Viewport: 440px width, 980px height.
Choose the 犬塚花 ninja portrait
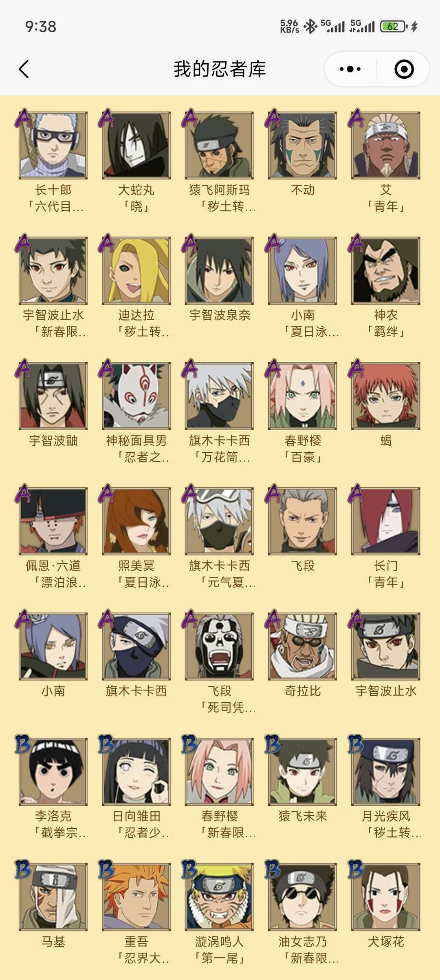(x=386, y=896)
